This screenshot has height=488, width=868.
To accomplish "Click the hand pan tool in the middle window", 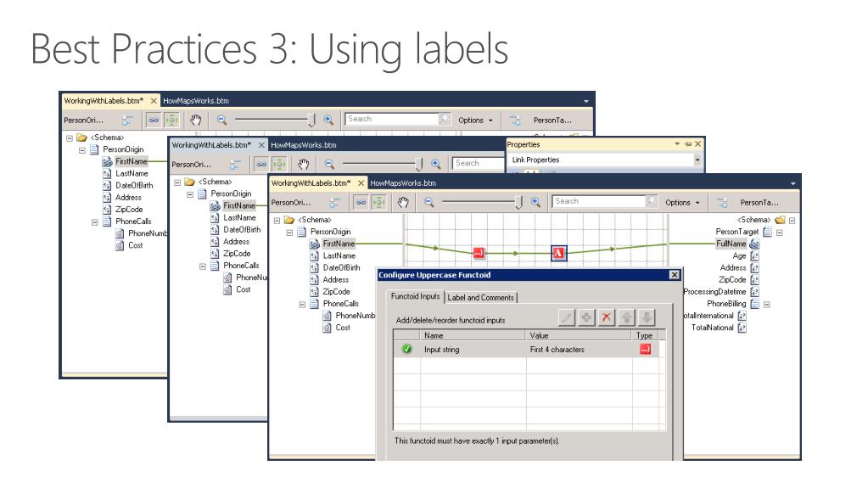I will [x=304, y=164].
